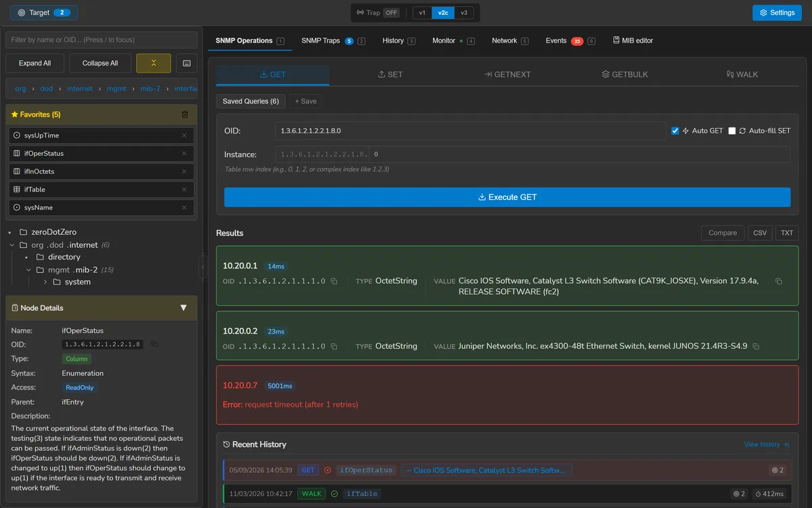Collapse the org.dod.internet tree node

click(12, 245)
